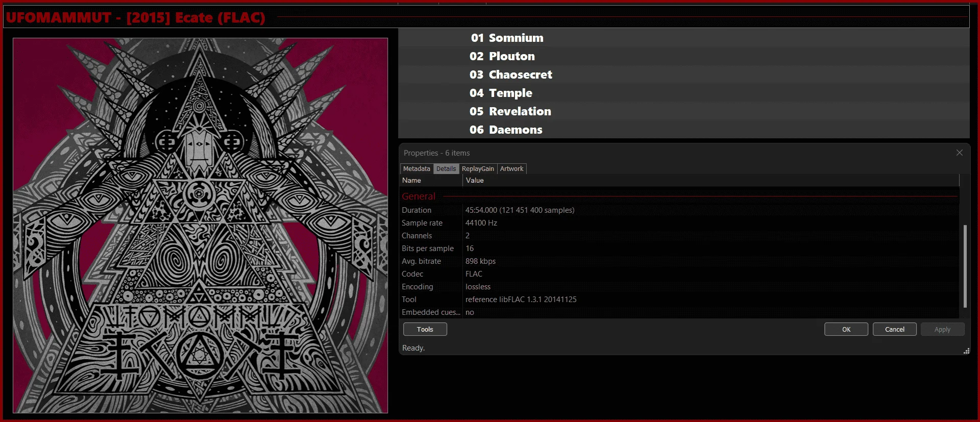Click the Tool value reference libFLAC
Image resolution: width=980 pixels, height=422 pixels.
521,299
